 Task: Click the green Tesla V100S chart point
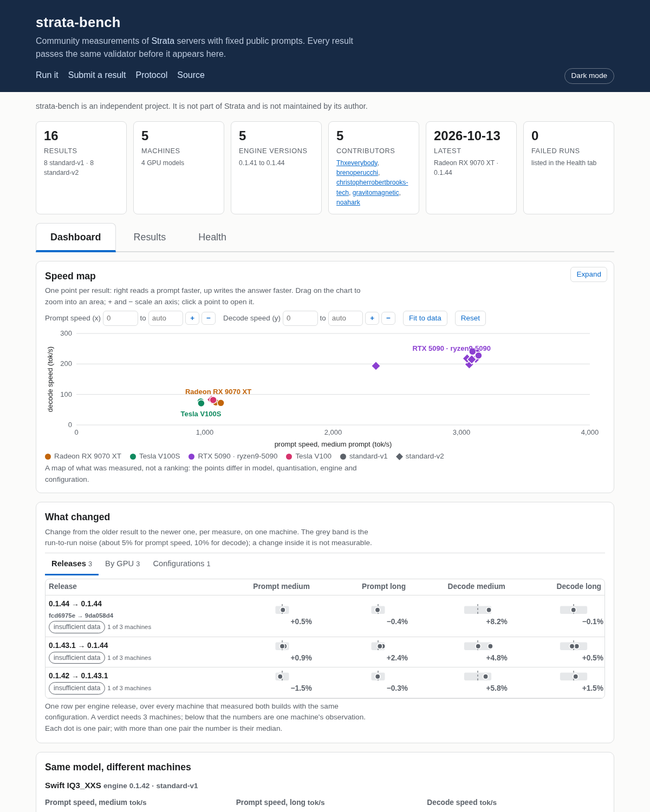tap(201, 403)
